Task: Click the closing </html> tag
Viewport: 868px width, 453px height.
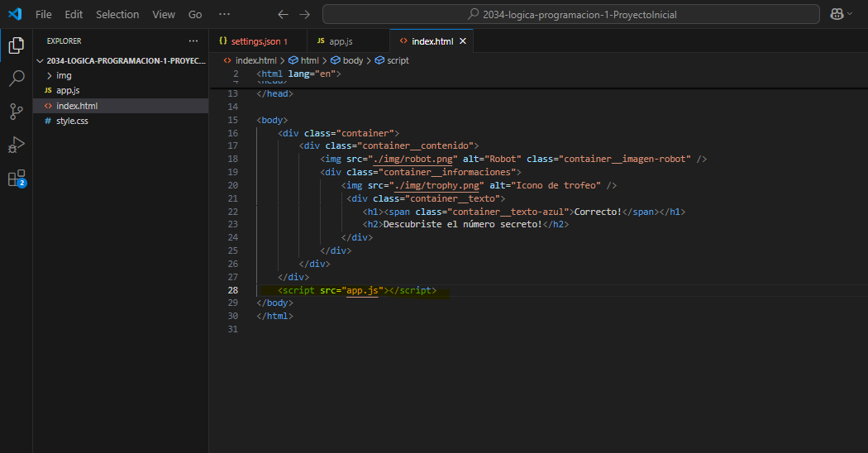Action: (274, 316)
